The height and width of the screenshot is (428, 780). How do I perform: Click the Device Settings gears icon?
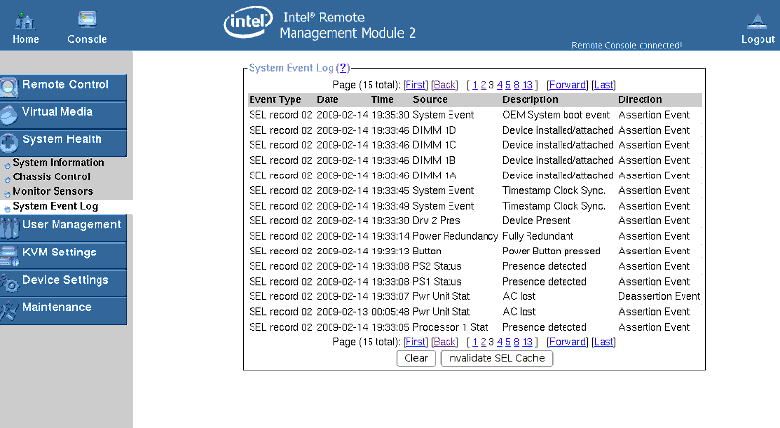(x=8, y=283)
